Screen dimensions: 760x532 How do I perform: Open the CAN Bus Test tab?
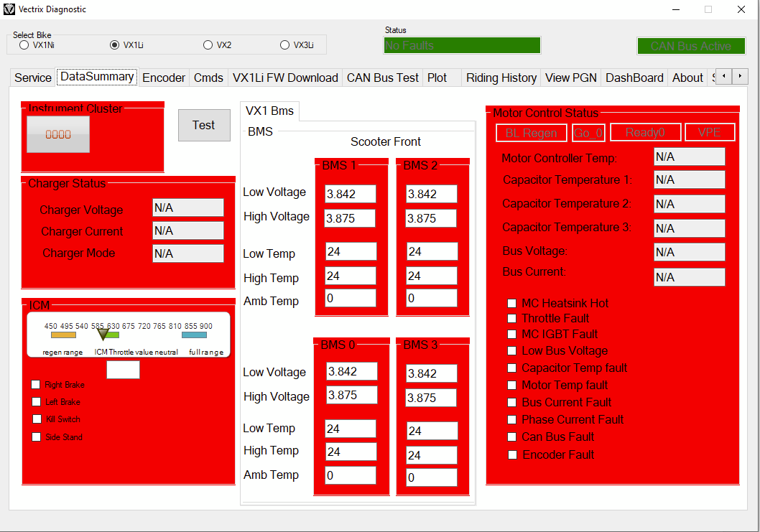[382, 78]
